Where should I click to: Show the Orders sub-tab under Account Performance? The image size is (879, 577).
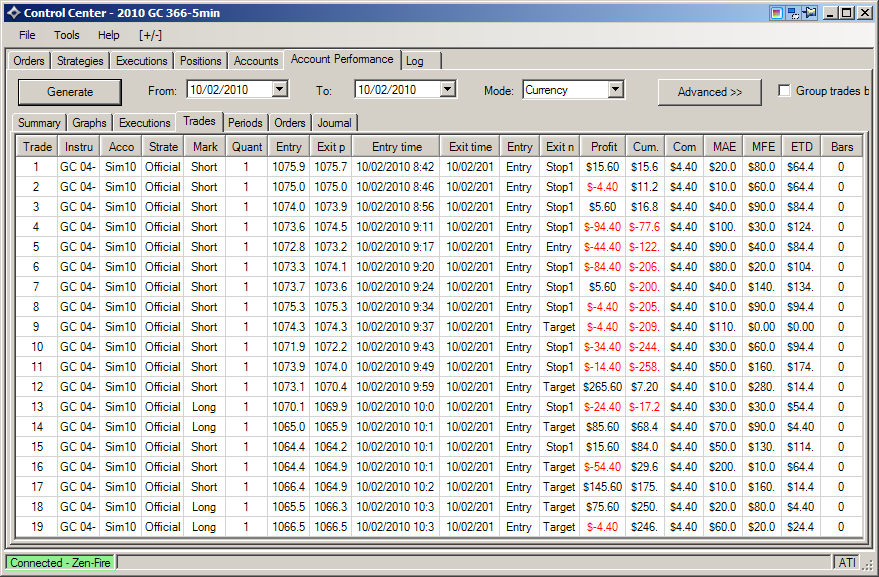tap(290, 122)
